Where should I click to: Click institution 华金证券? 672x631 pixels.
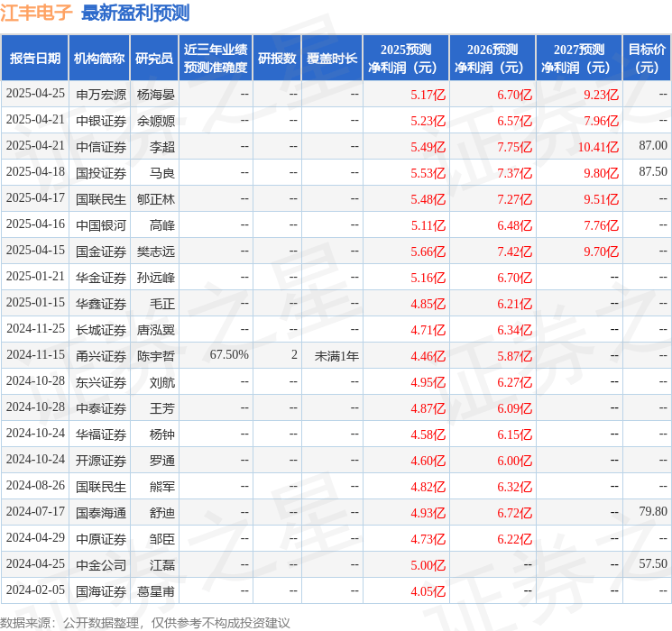tap(101, 278)
